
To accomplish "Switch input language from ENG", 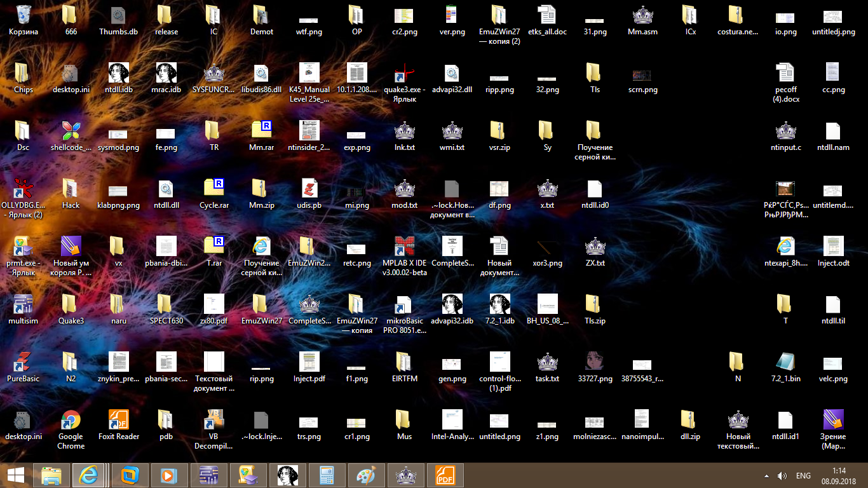I will coord(803,475).
